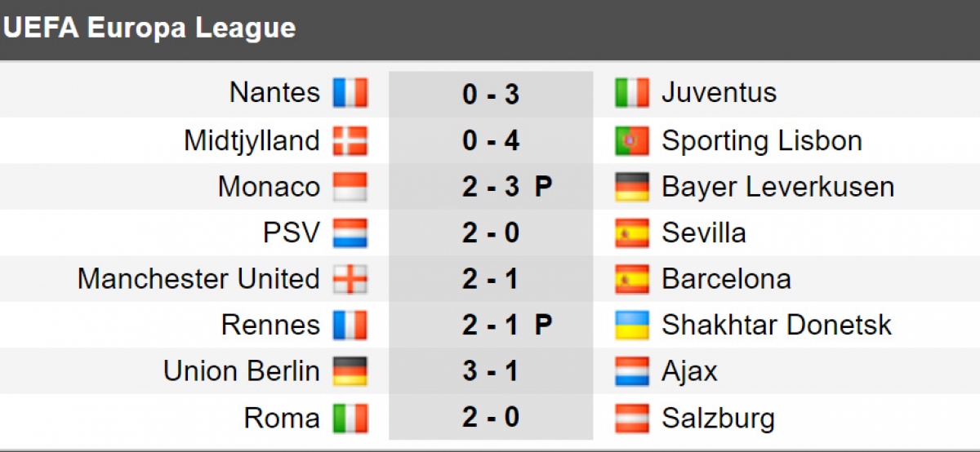The height and width of the screenshot is (452, 980).
Task: Click the Monaco flag icon
Action: click(350, 187)
